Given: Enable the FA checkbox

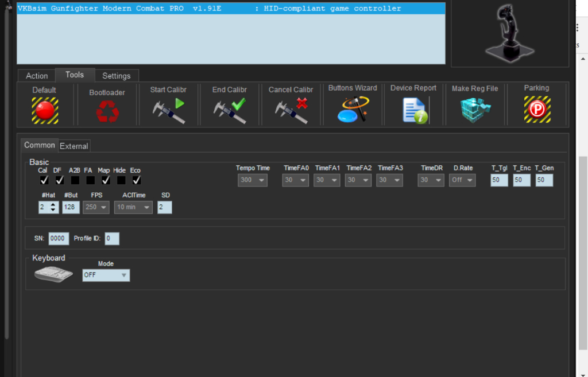Looking at the screenshot, I should (x=90, y=180).
